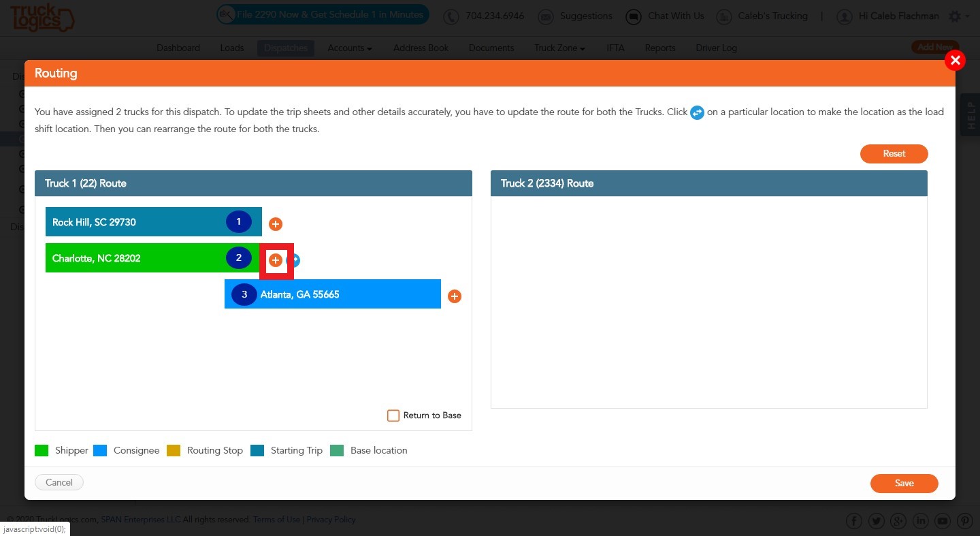Add a stop after Atlanta, GA 55665
Image resolution: width=980 pixels, height=536 pixels.
pos(455,296)
